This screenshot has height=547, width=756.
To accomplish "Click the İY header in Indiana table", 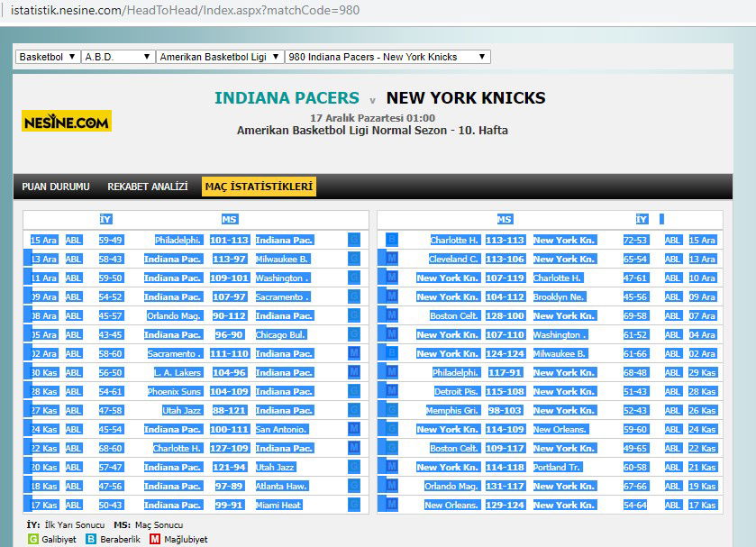I will [x=105, y=220].
